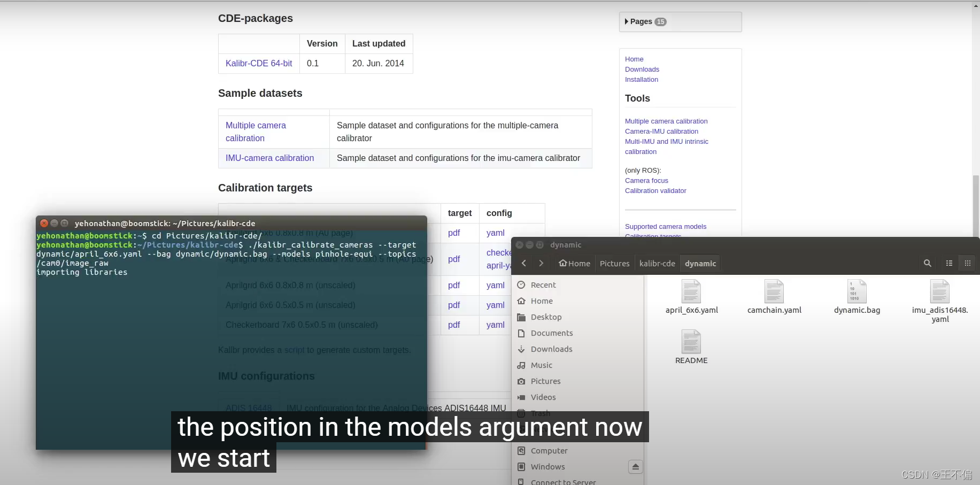Viewport: 980px width, 485px height.
Task: Select imu_adis16448.yaml file icon
Action: point(940,291)
